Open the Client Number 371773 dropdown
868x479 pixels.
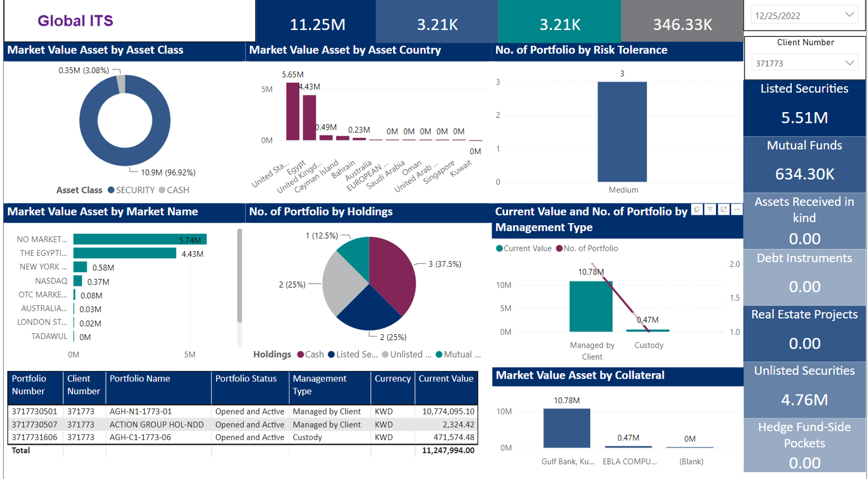pyautogui.click(x=849, y=63)
